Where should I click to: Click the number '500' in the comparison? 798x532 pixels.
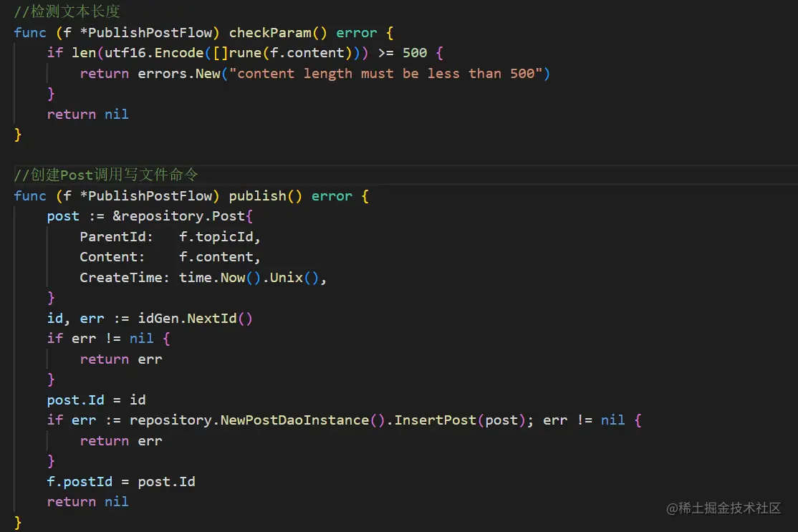pos(415,53)
